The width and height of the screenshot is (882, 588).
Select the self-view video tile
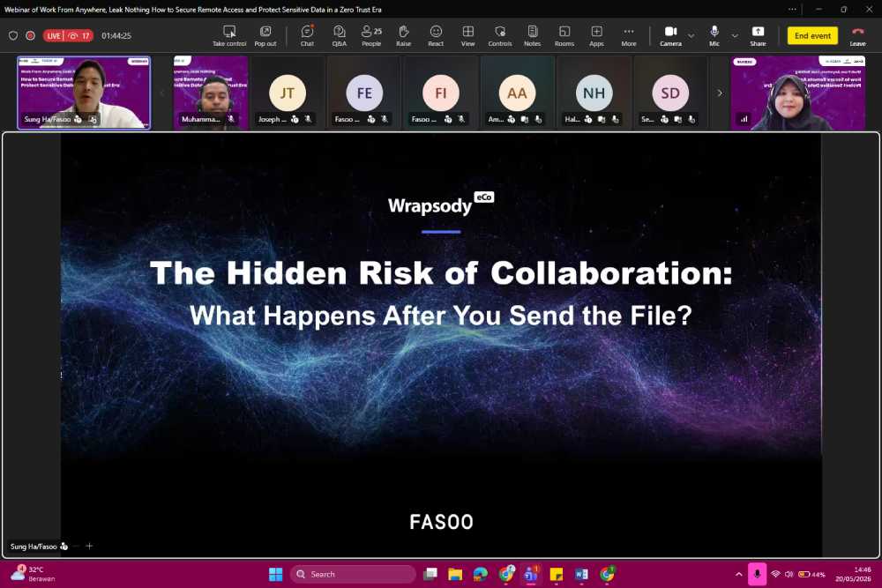click(x=797, y=93)
